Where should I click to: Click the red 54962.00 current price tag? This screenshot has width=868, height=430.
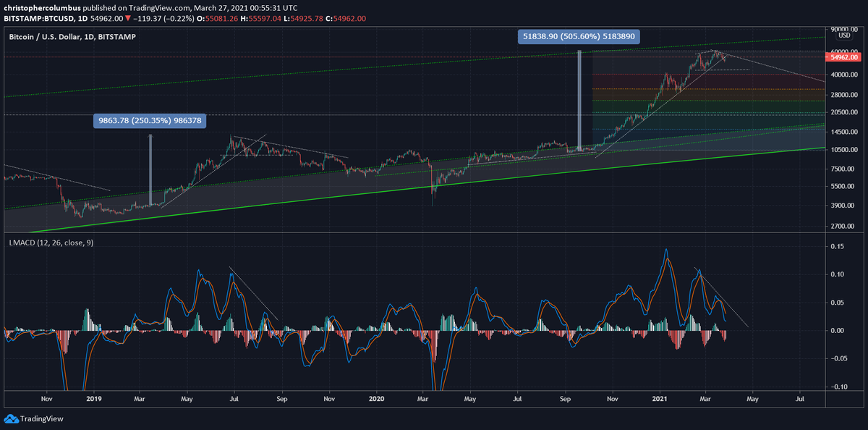843,57
